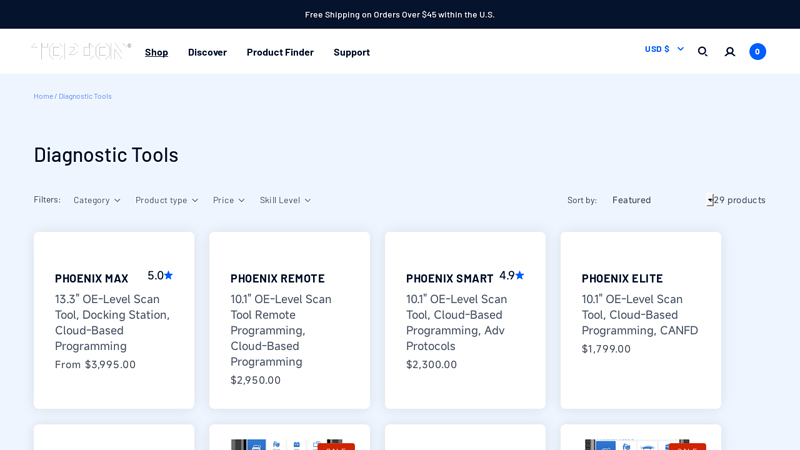Open the user account icon
Viewport: 800px width, 450px height.
730,51
